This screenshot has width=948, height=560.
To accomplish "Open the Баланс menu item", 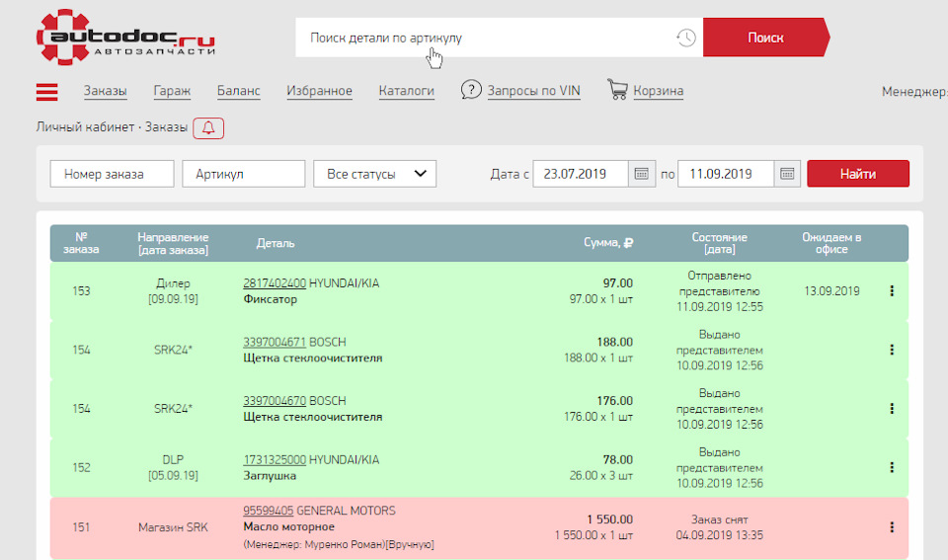I will pyautogui.click(x=238, y=91).
